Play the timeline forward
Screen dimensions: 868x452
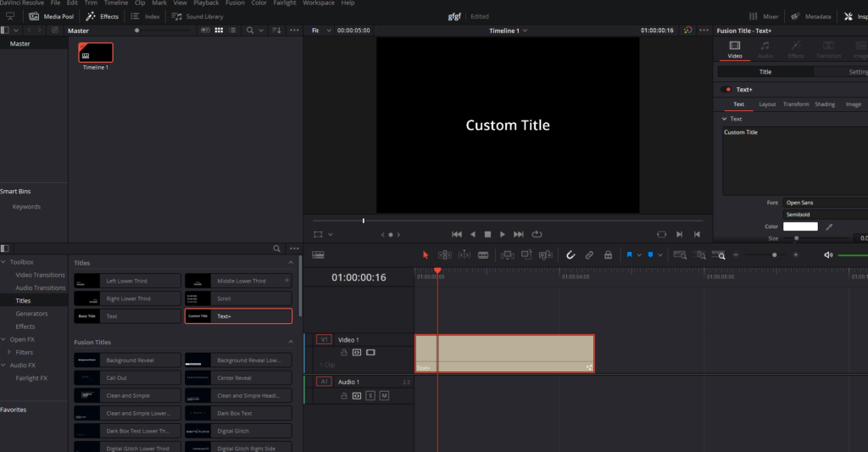click(x=502, y=234)
